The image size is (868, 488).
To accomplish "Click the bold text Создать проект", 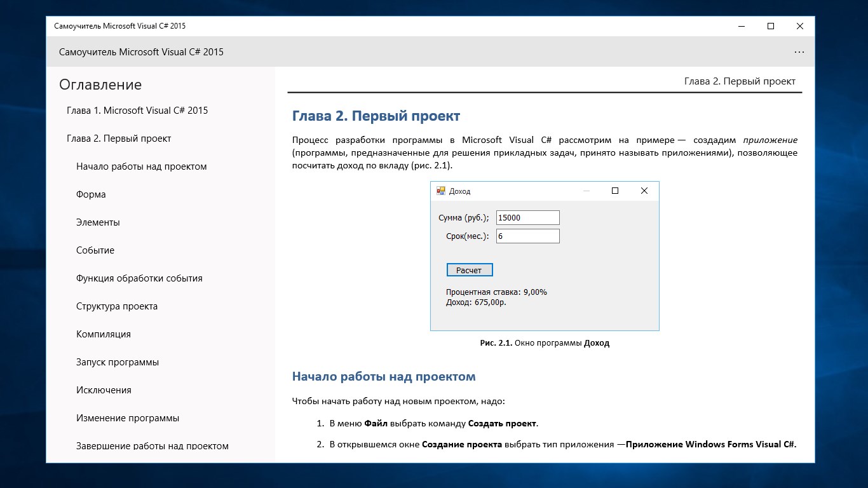I will click(x=503, y=423).
